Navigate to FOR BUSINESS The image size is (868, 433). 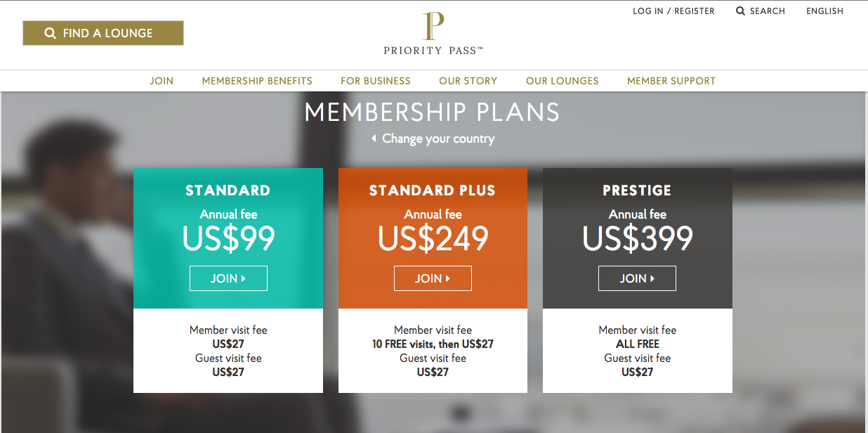(x=376, y=80)
